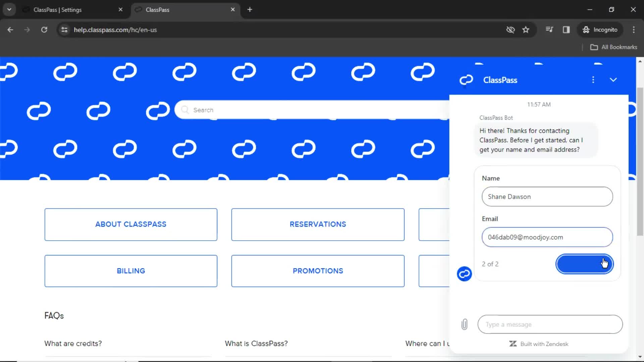
Task: Click the submit button labeled step 2 of 2
Action: click(584, 264)
